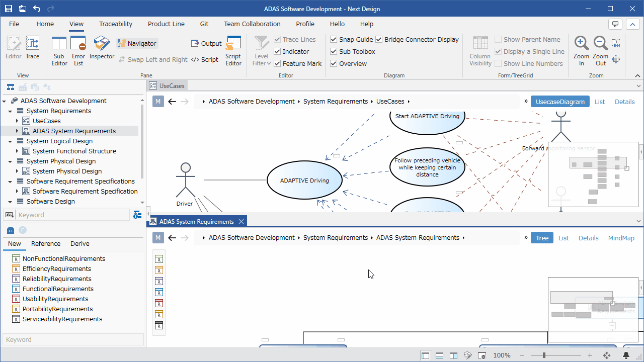Open the MindMap view

click(621, 238)
